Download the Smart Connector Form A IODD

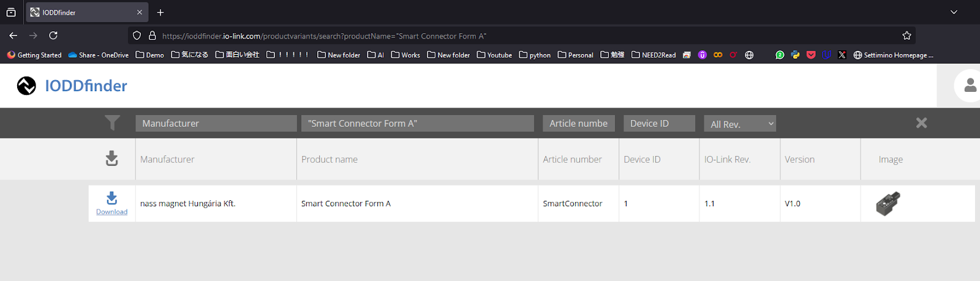tap(111, 198)
